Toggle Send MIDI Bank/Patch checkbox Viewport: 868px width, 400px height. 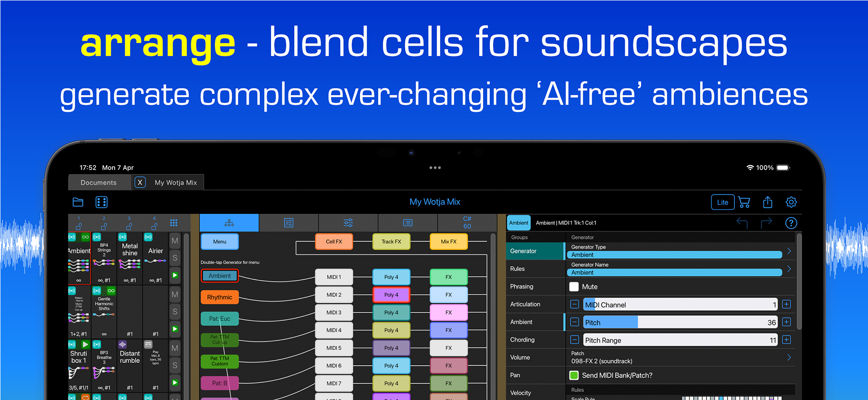point(574,375)
